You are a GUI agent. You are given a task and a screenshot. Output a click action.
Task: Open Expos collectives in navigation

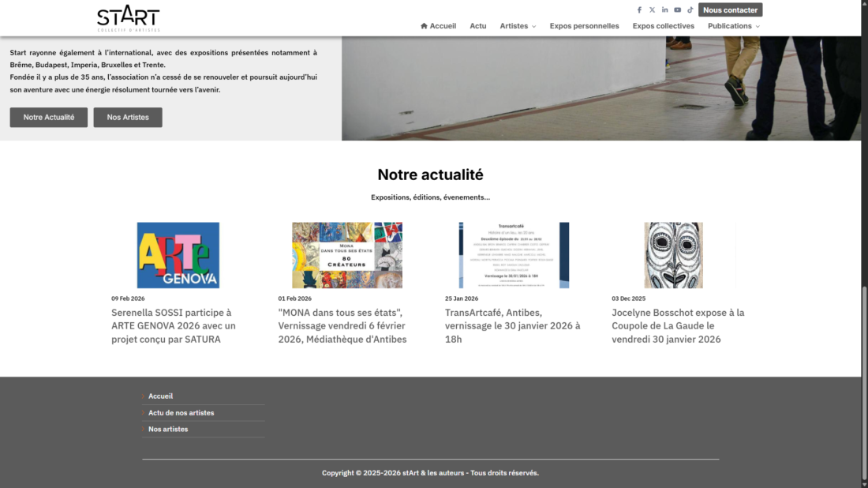663,26
